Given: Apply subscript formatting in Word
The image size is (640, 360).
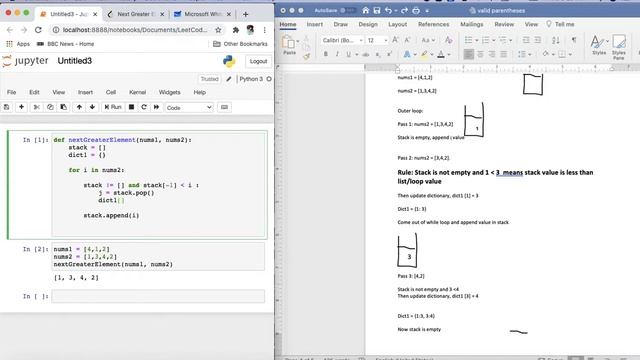Looking at the screenshot, I should (378, 54).
